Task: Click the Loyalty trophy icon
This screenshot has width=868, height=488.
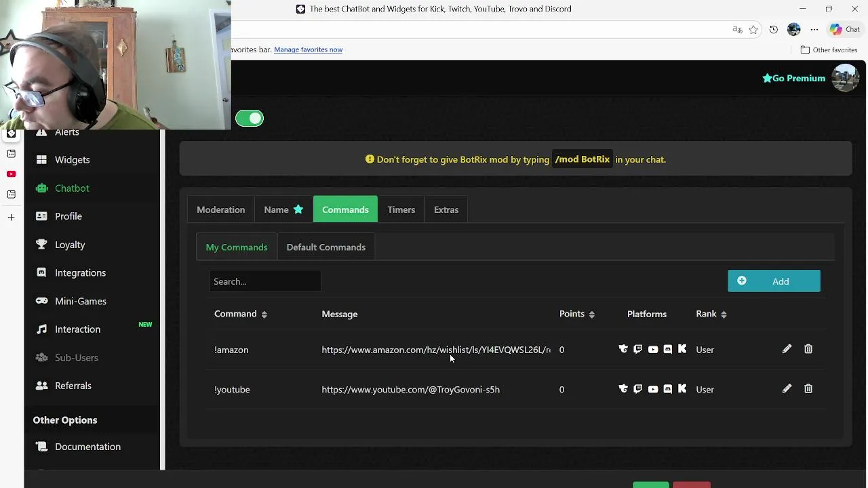Action: (42, 244)
